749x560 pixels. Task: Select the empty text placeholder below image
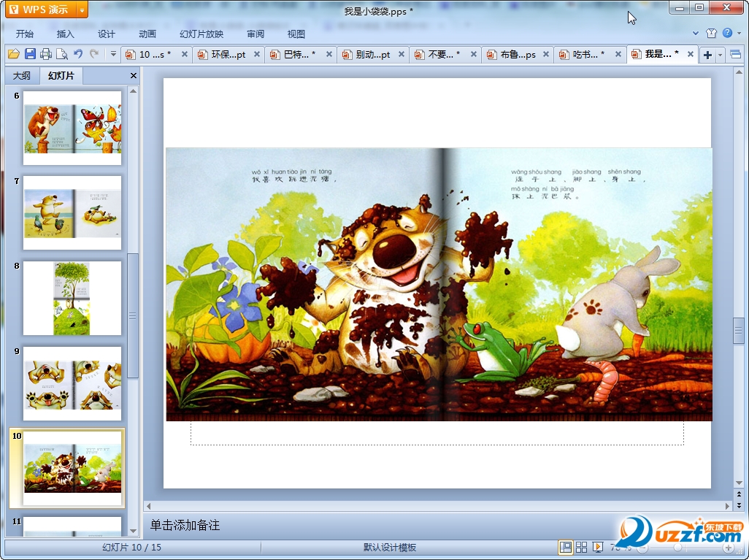pyautogui.click(x=437, y=434)
